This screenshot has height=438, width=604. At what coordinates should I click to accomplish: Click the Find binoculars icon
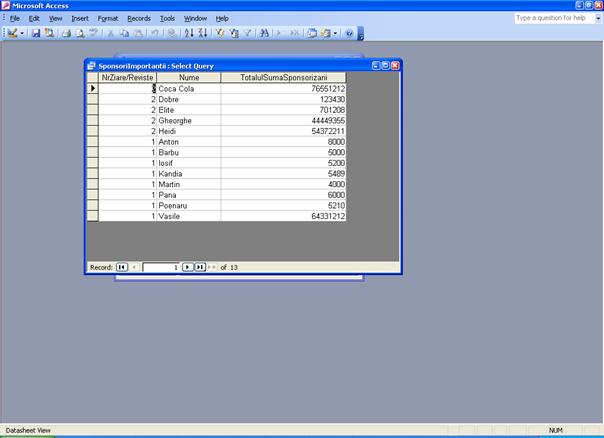pos(264,33)
